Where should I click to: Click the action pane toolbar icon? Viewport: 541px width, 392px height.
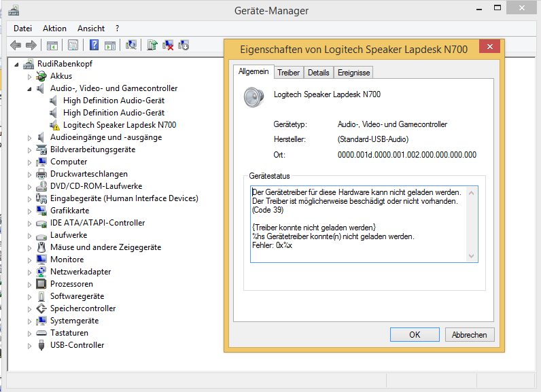coord(110,45)
